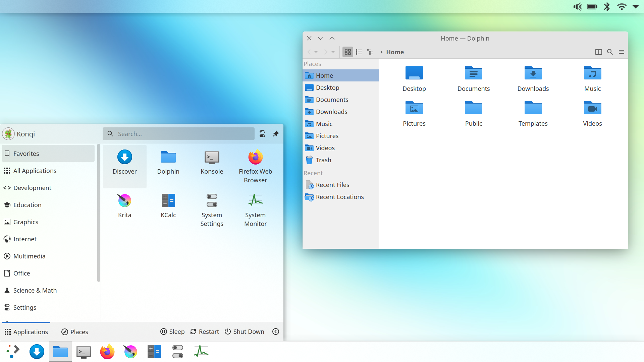Open the Desktop folder in Dolphin view
The image size is (644, 362).
point(414,78)
